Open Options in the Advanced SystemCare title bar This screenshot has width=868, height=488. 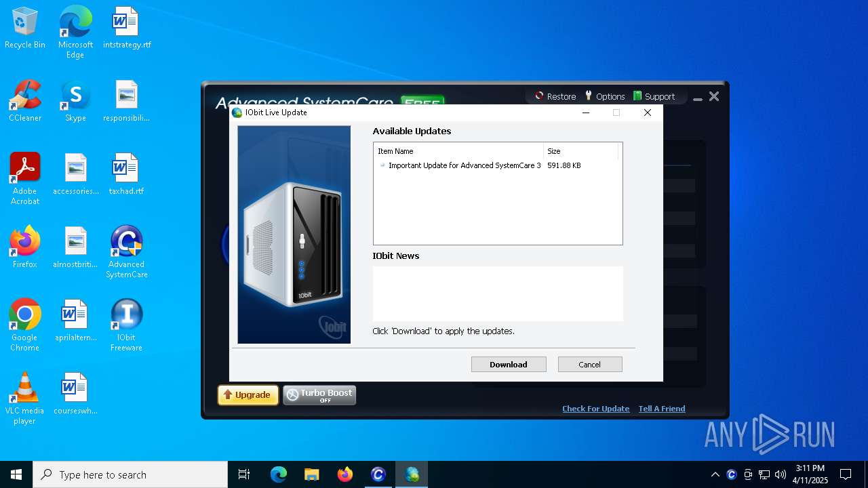pos(605,96)
